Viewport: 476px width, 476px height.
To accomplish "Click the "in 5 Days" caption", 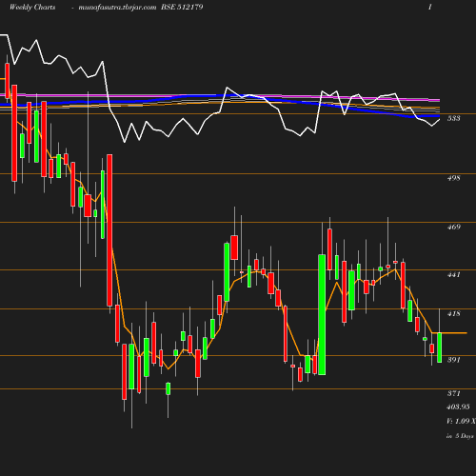I will point(460,436).
